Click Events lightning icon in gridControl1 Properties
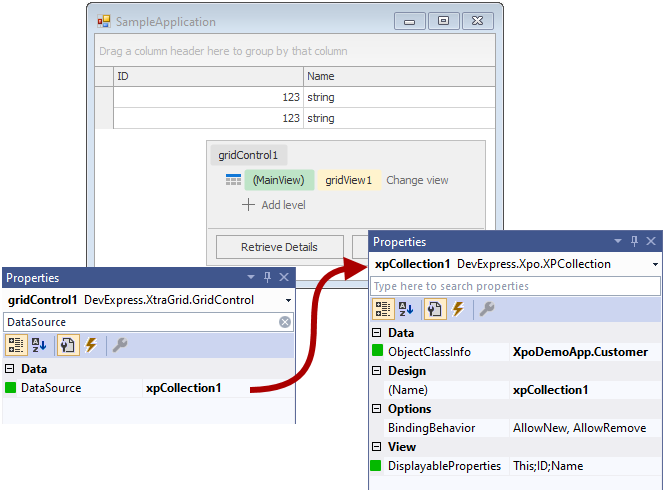 click(91, 345)
